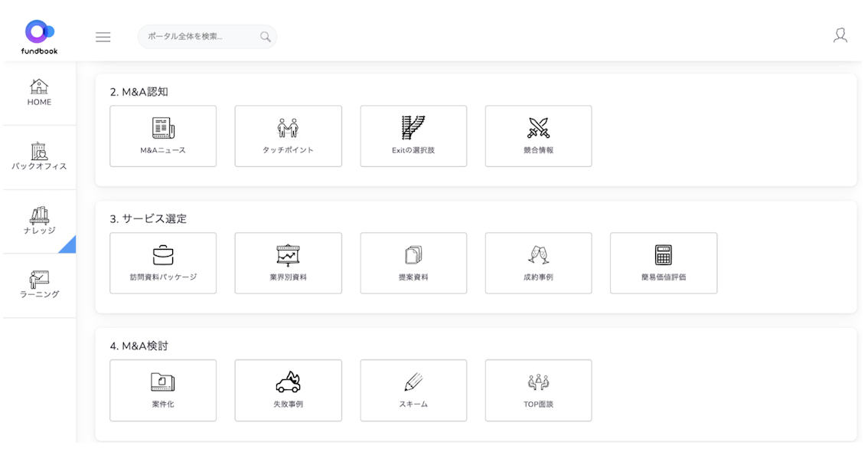This screenshot has width=868, height=449.
Task: Click the 競合情報 crossed swords tile
Action: pos(539,136)
